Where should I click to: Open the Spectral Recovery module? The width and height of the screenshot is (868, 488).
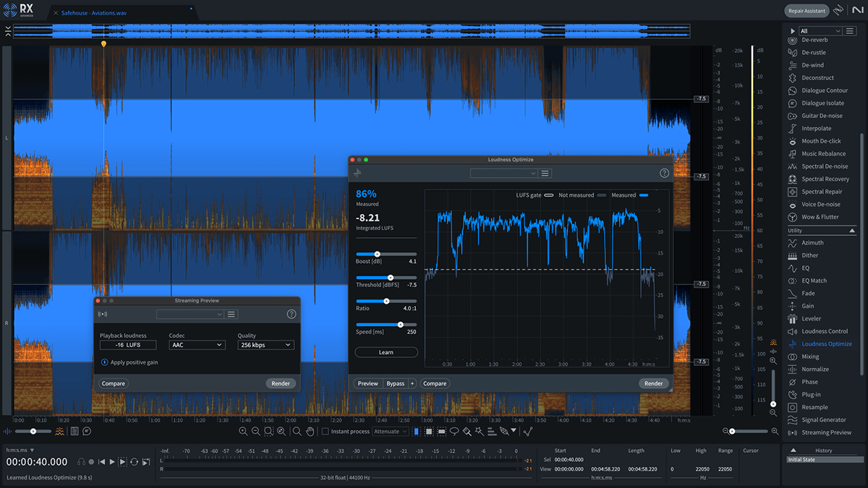(x=825, y=179)
